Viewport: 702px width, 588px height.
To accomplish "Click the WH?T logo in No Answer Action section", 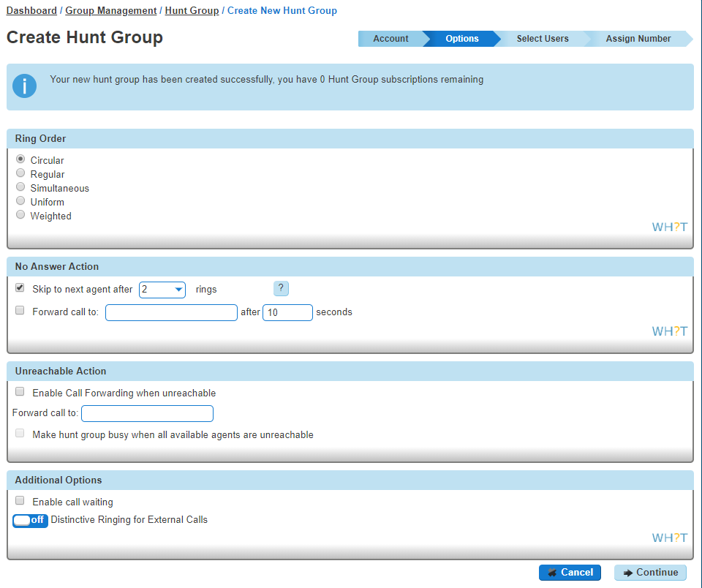I will coord(669,331).
